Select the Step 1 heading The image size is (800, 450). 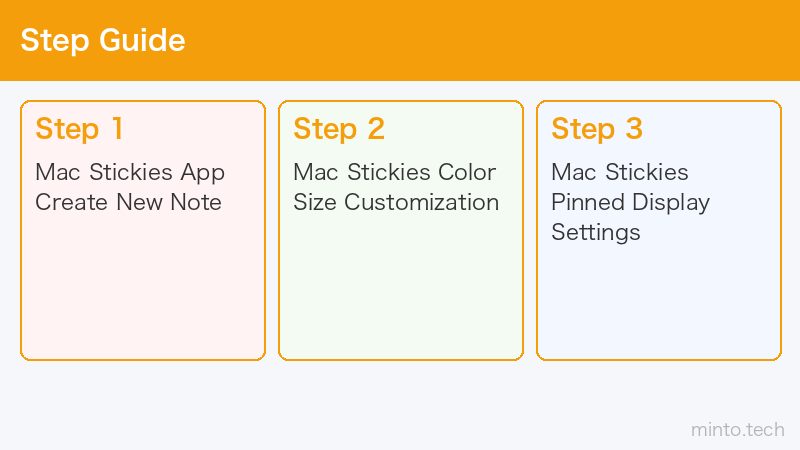79,129
